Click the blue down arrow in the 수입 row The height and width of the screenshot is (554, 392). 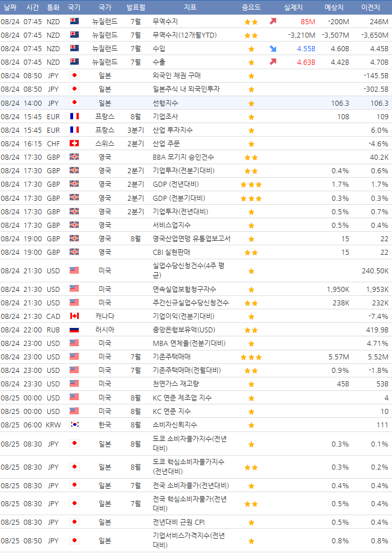pyautogui.click(x=273, y=48)
